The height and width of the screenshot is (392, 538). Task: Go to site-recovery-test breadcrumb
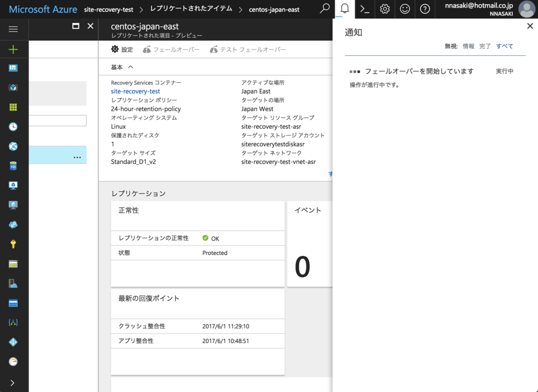point(108,9)
